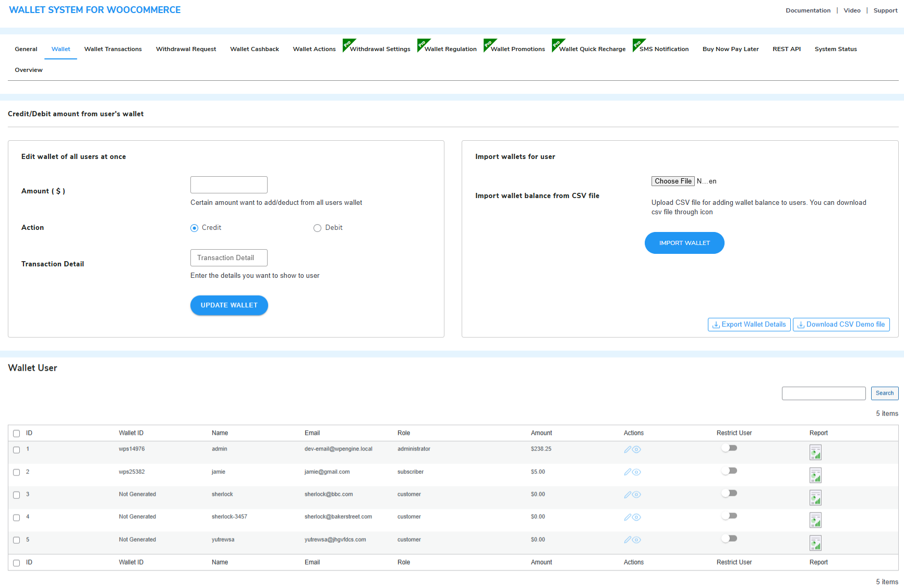Click the Update Wallet button
The width and height of the screenshot is (904, 588).
click(229, 305)
